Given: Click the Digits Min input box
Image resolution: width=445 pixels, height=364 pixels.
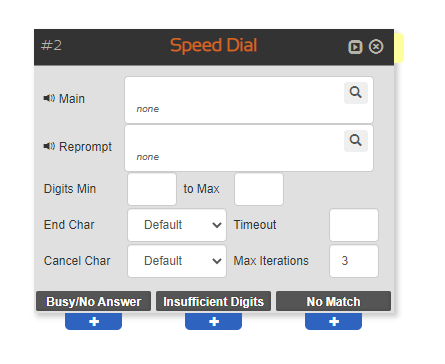Looking at the screenshot, I should click(x=152, y=189).
